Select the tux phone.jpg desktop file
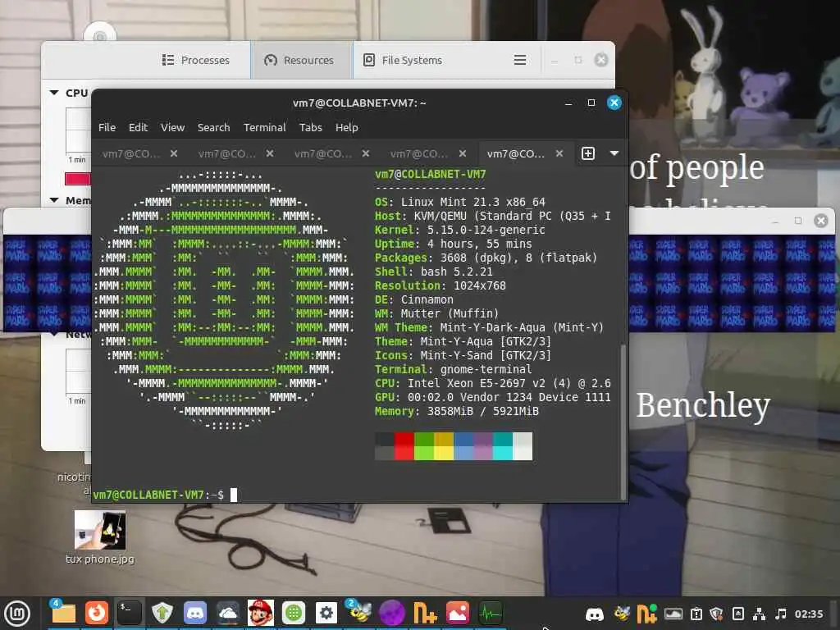The image size is (840, 630). tap(99, 536)
